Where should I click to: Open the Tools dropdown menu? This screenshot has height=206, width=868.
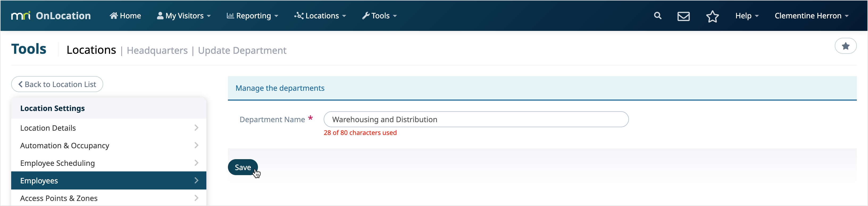click(380, 16)
